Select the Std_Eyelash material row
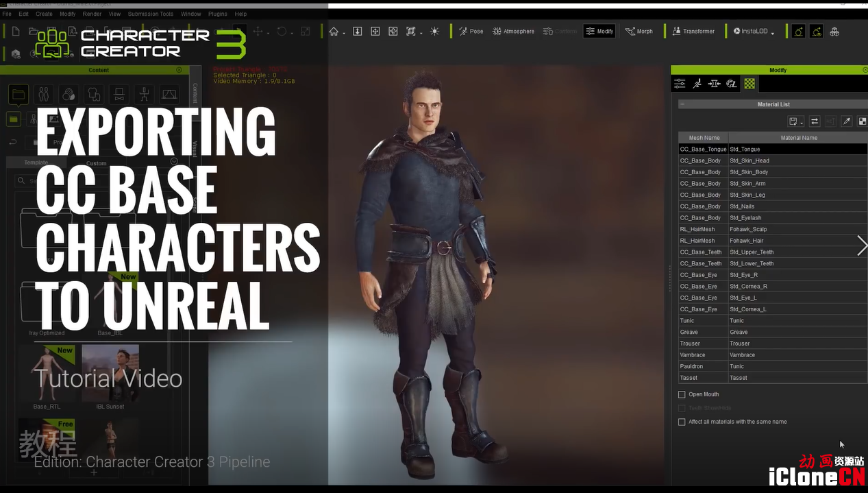The height and width of the screenshot is (493, 868). tap(773, 217)
